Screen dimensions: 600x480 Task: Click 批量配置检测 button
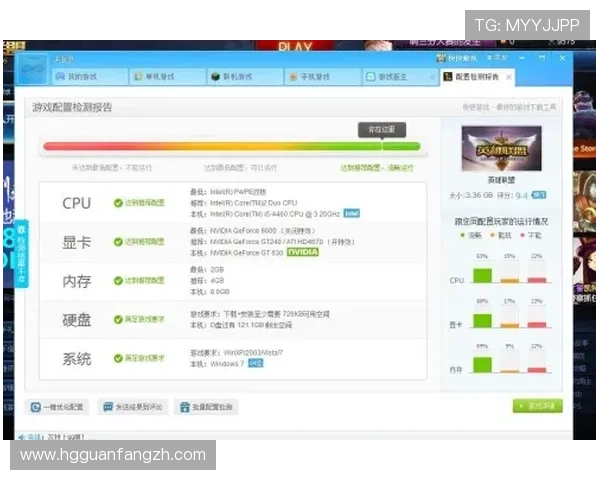click(x=207, y=407)
